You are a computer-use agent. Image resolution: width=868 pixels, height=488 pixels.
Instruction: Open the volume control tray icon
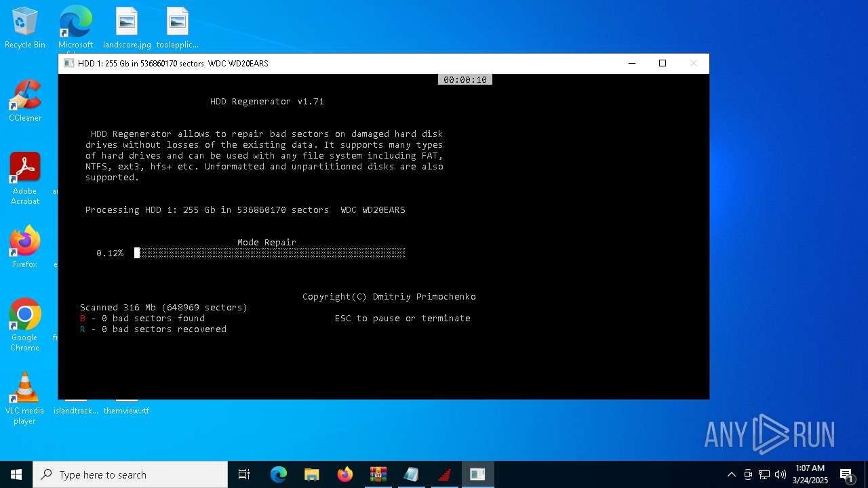pos(781,474)
